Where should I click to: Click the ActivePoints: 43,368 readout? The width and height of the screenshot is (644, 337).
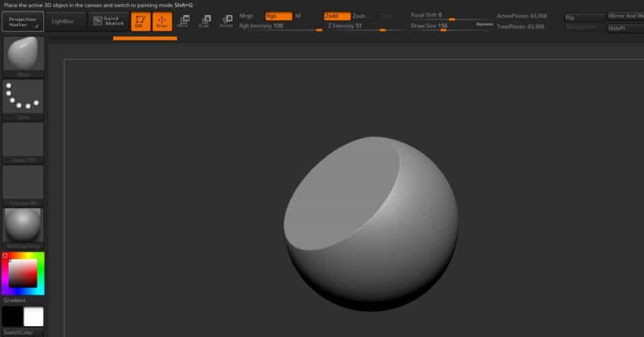[521, 16]
